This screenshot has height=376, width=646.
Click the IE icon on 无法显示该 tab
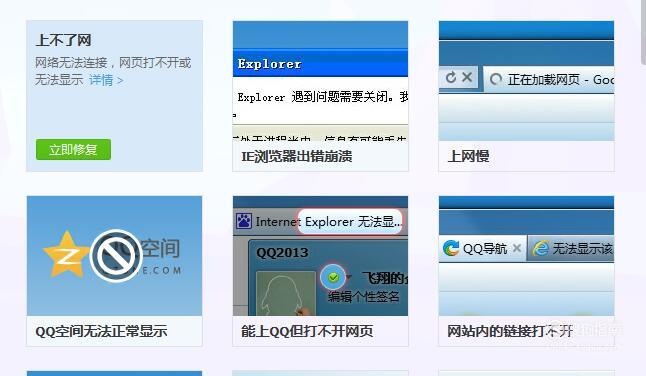coord(541,248)
